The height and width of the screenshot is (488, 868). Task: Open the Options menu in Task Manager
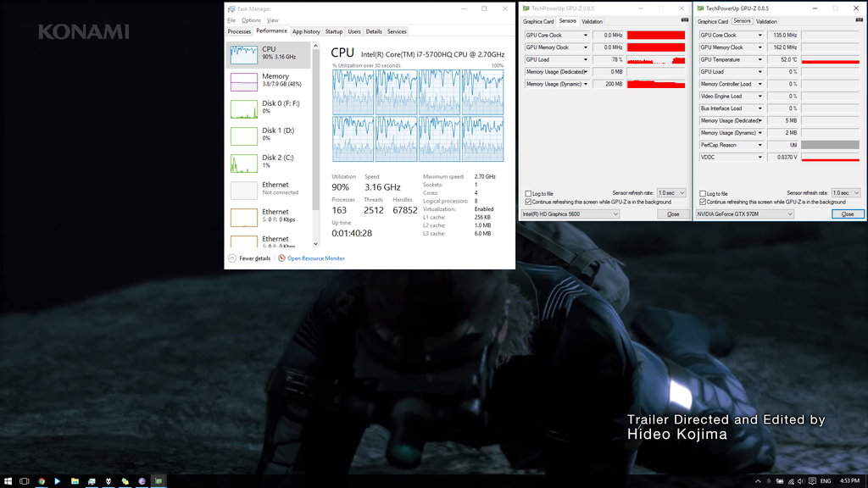click(251, 20)
